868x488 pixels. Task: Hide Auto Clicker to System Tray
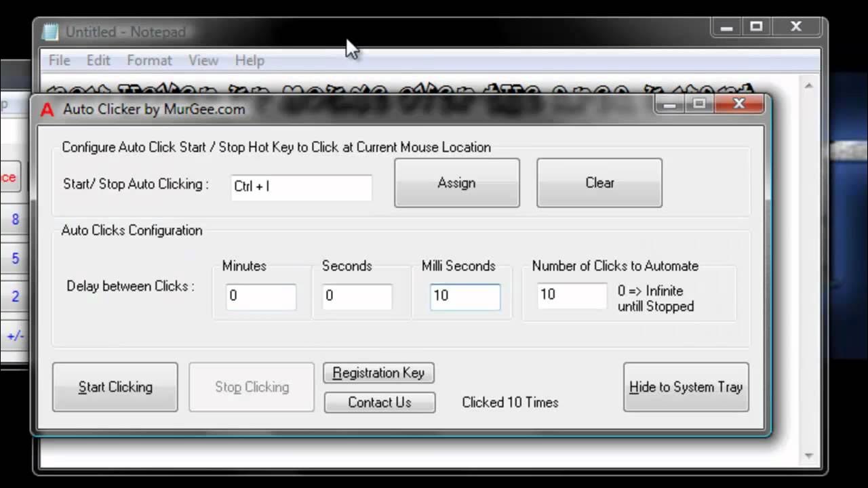tap(686, 387)
